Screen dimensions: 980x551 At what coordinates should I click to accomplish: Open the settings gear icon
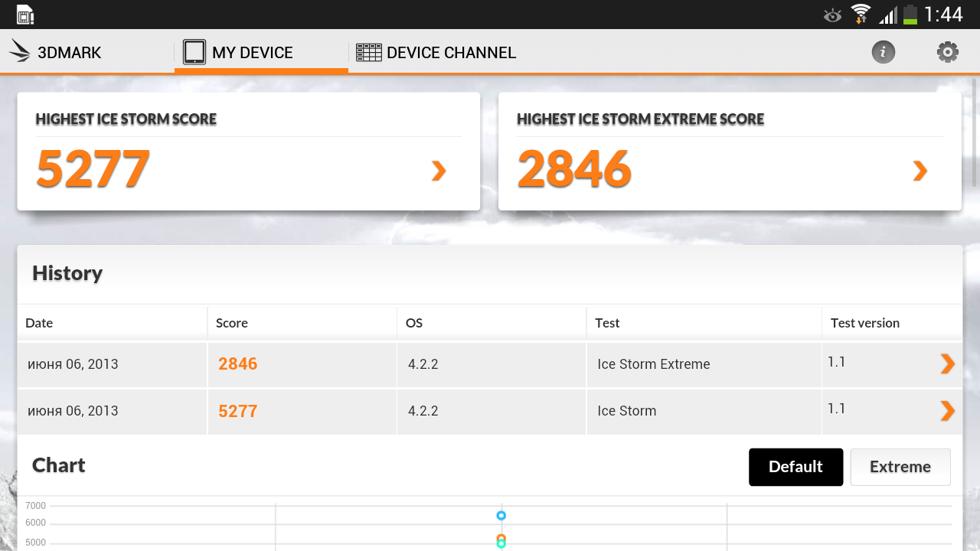click(948, 52)
